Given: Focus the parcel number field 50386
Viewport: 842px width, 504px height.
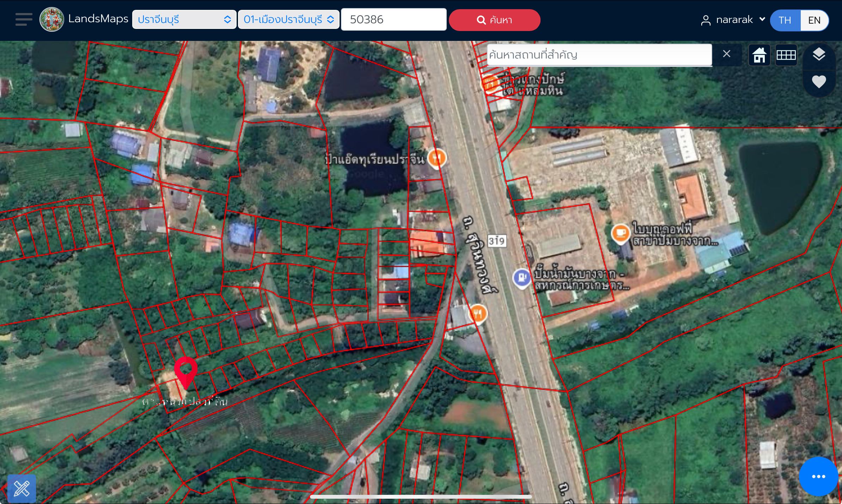Looking at the screenshot, I should coord(393,19).
